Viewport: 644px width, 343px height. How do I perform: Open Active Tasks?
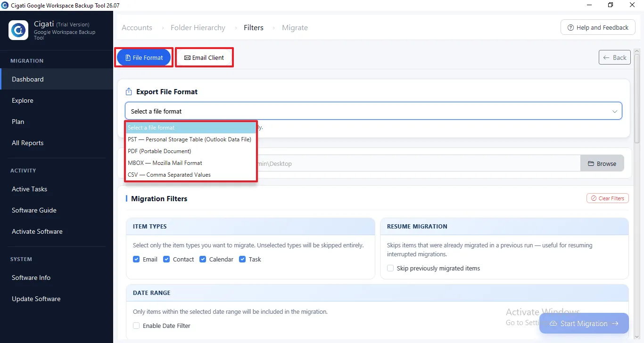[x=57, y=189]
